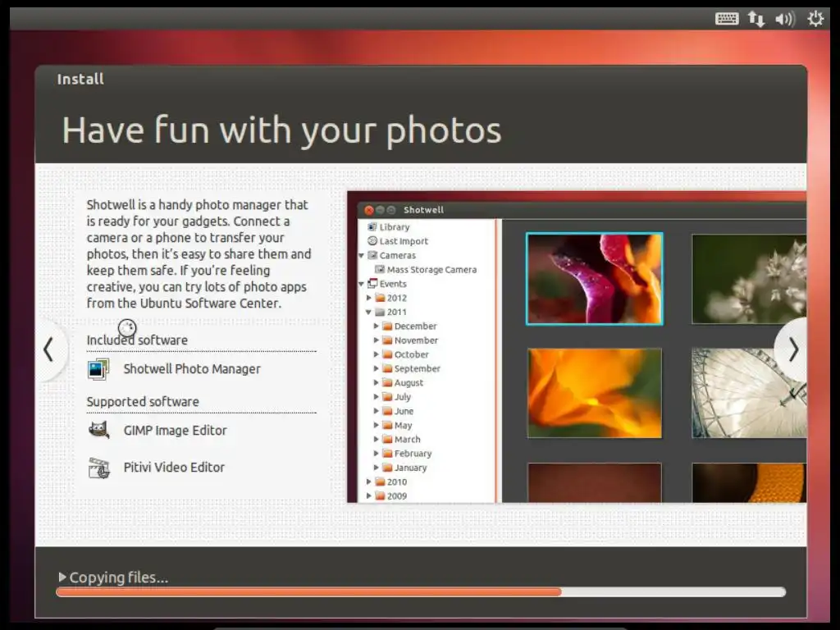Expand the October folder arrow
840x630 pixels.
tap(376, 354)
